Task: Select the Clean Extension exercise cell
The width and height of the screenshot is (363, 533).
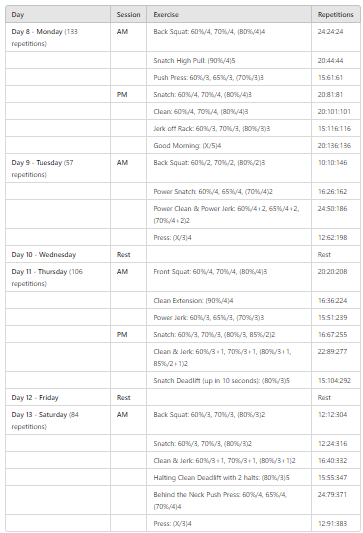Action: click(229, 300)
